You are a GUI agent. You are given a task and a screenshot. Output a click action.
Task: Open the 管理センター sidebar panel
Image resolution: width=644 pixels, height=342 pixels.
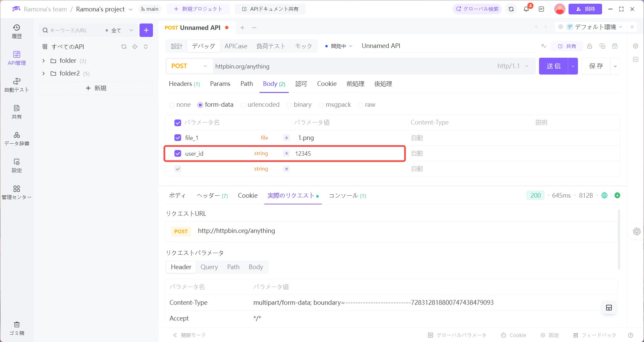17,192
